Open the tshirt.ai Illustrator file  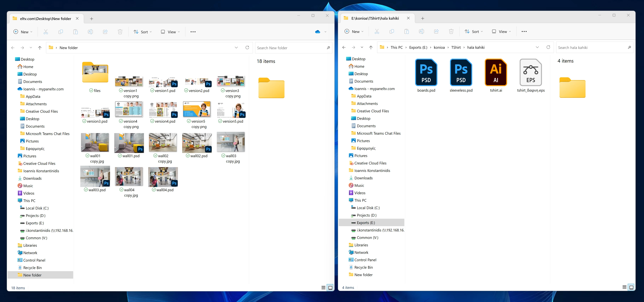tap(496, 73)
